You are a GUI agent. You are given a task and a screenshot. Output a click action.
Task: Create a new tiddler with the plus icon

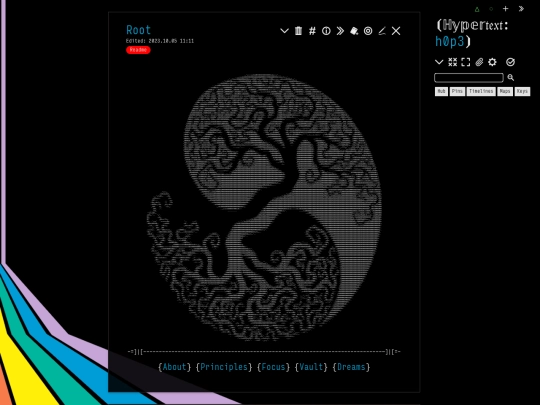click(x=506, y=9)
